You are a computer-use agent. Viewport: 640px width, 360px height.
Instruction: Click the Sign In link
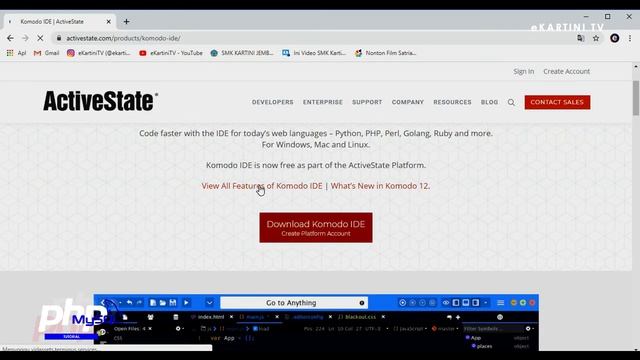pos(524,71)
